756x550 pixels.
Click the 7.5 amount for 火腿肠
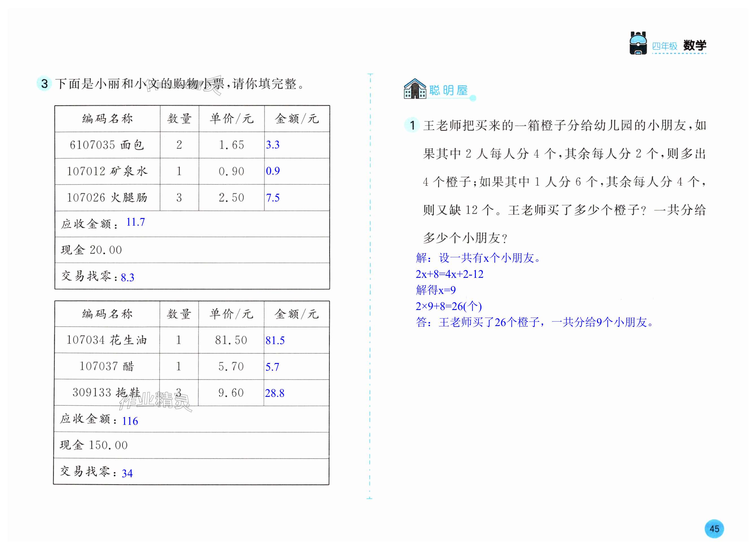coord(273,198)
